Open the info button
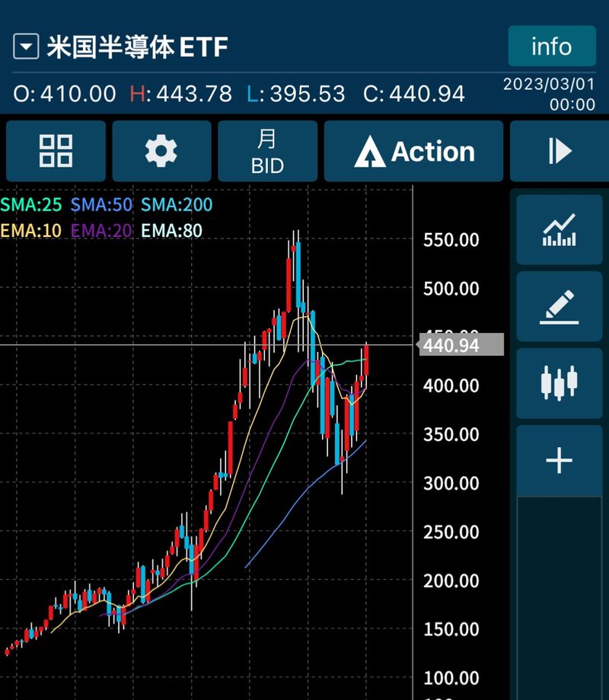 click(x=551, y=46)
